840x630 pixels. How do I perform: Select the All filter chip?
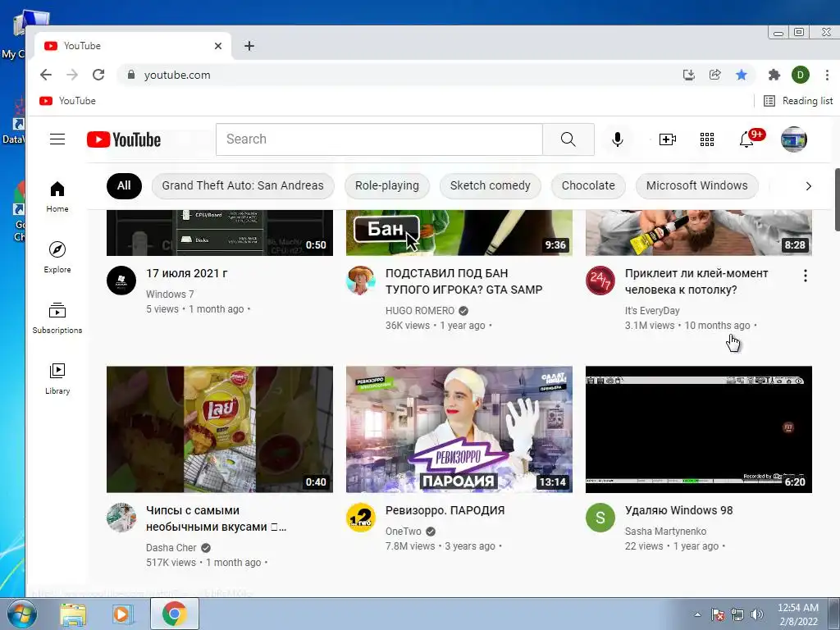124,185
